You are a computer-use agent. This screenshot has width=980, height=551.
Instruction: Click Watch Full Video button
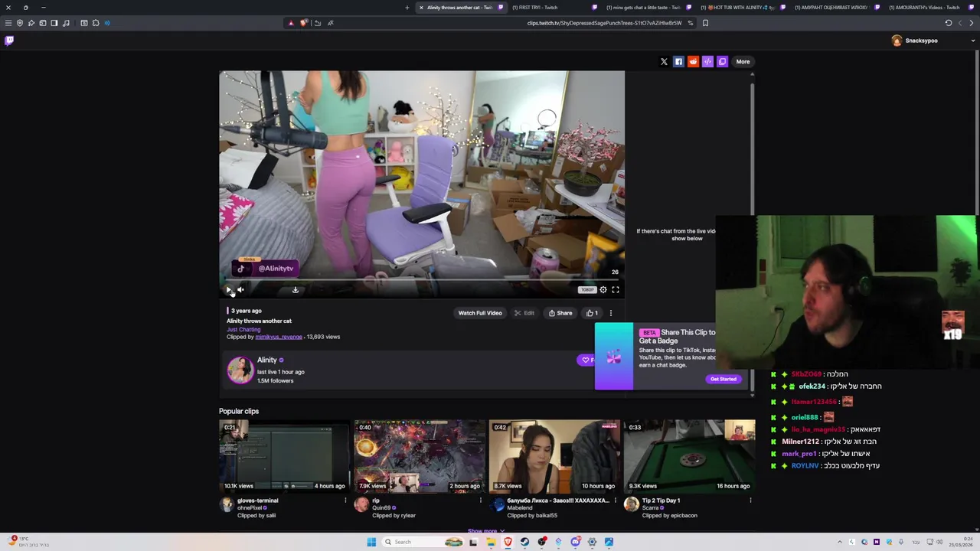(x=480, y=313)
